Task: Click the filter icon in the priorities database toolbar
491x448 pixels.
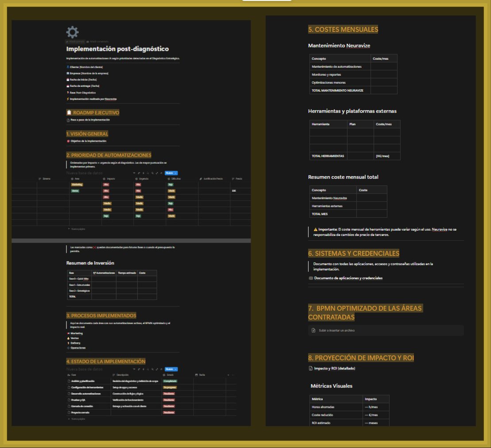Action: (134, 173)
